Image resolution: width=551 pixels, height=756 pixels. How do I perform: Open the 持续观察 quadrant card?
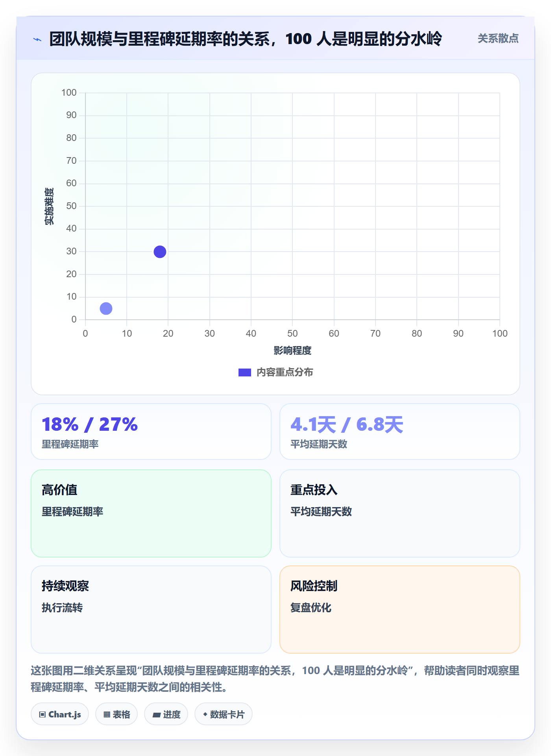pyautogui.click(x=151, y=609)
